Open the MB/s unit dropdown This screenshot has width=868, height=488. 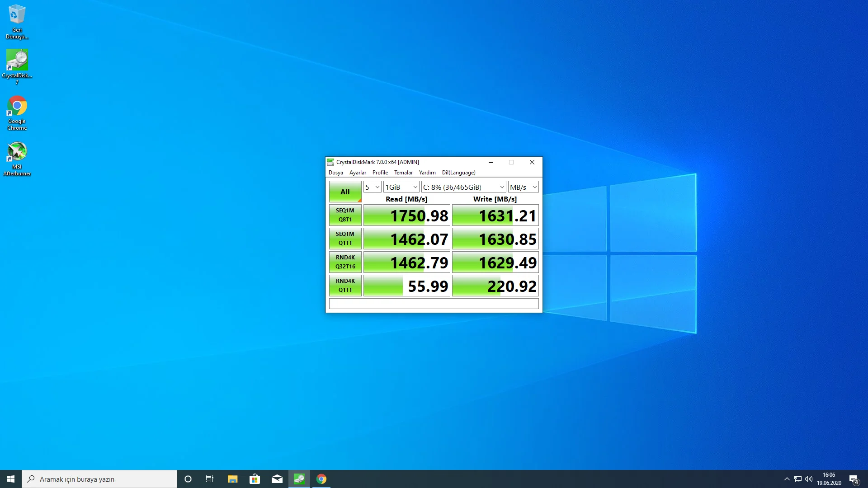[523, 187]
